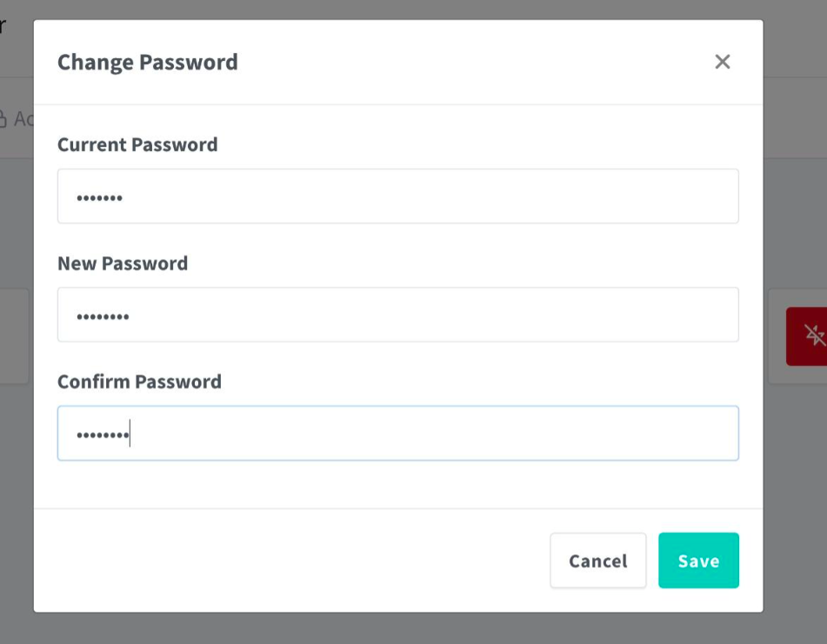
Task: Open the partially hidden tab beside the lock
Action: point(23,119)
